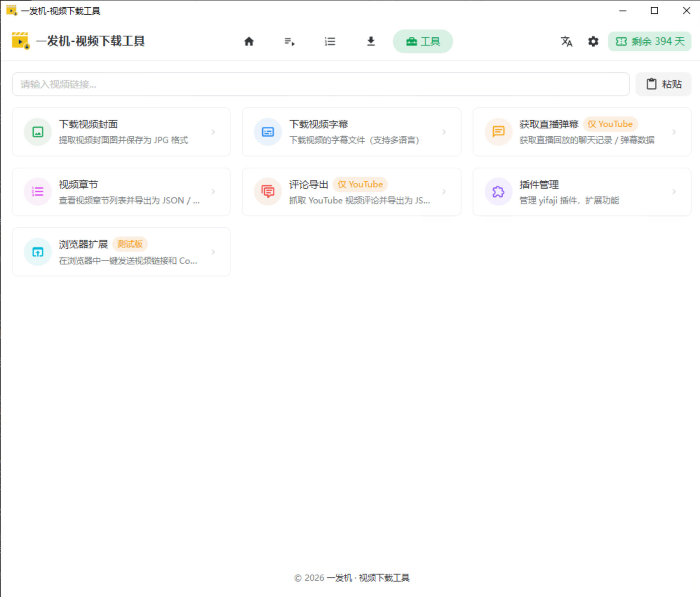
Task: Maximize the window
Action: pyautogui.click(x=654, y=11)
